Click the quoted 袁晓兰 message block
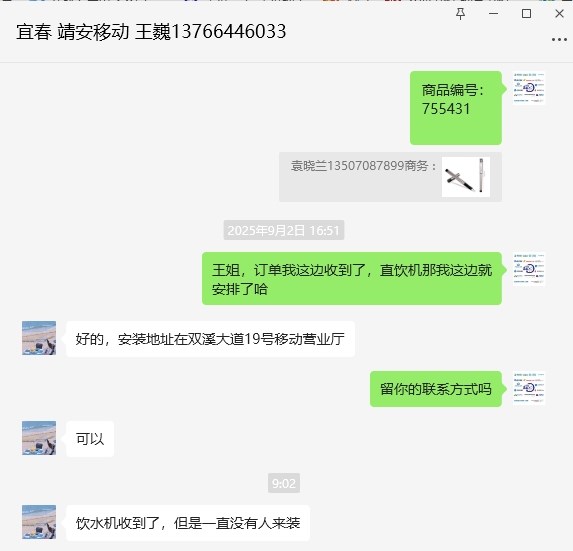The width and height of the screenshot is (573, 551). pos(390,177)
